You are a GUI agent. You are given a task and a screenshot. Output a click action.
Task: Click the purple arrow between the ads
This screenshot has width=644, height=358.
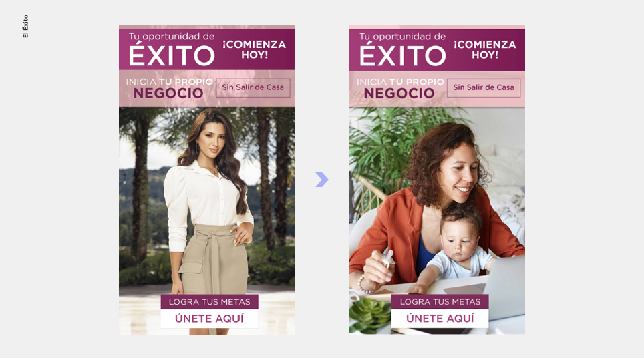coord(322,180)
